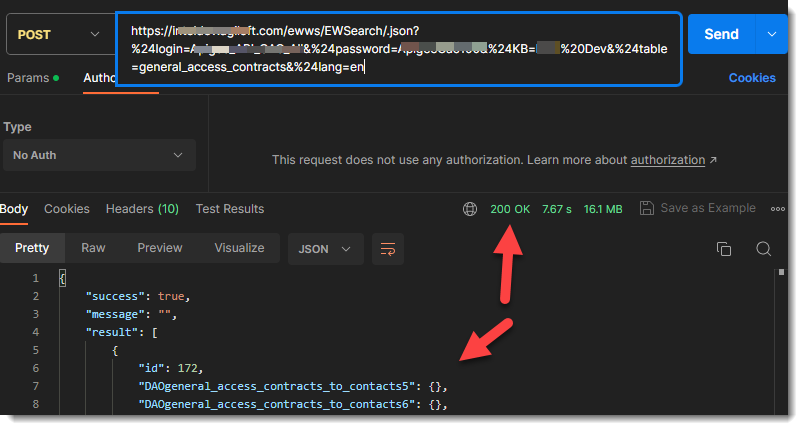The height and width of the screenshot is (430, 803).
Task: Click the 16.1 MB response size
Action: (x=603, y=209)
